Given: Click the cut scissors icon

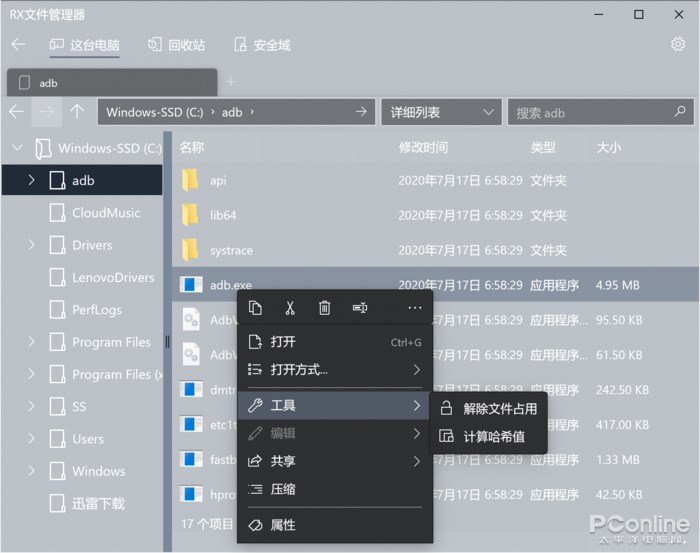Looking at the screenshot, I should point(290,308).
